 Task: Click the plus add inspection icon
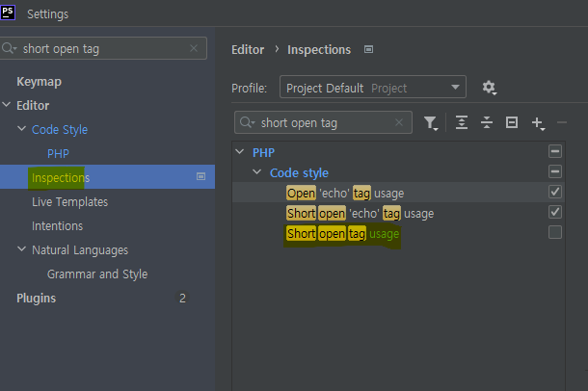point(538,123)
